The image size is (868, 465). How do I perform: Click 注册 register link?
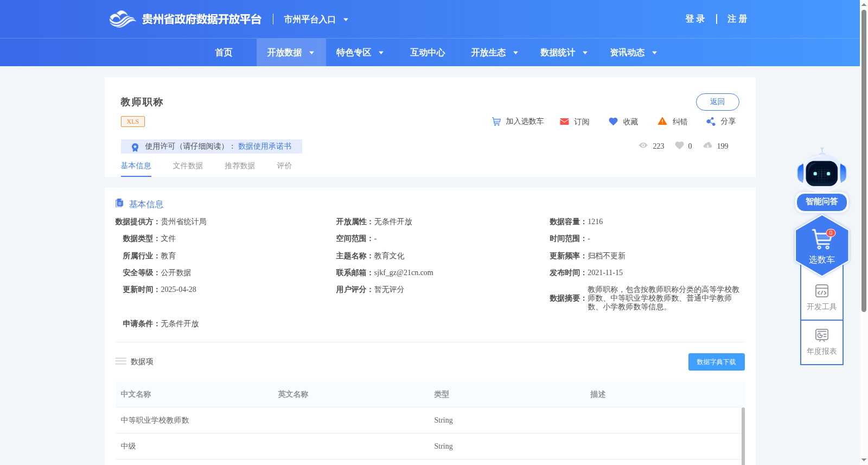737,19
